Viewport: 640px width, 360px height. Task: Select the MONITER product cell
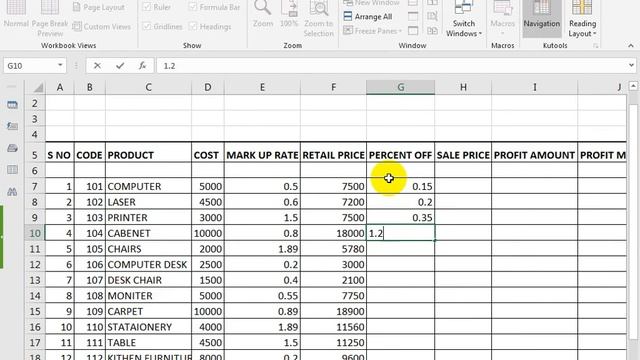pos(149,296)
